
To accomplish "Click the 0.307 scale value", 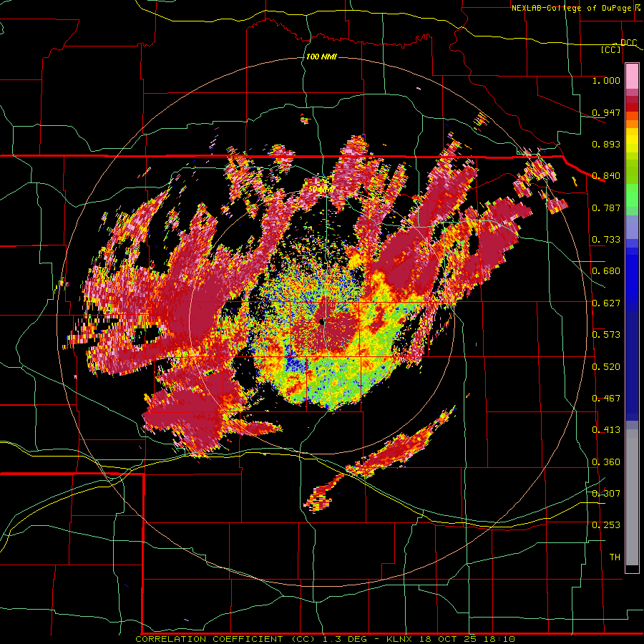I will coord(606,493).
